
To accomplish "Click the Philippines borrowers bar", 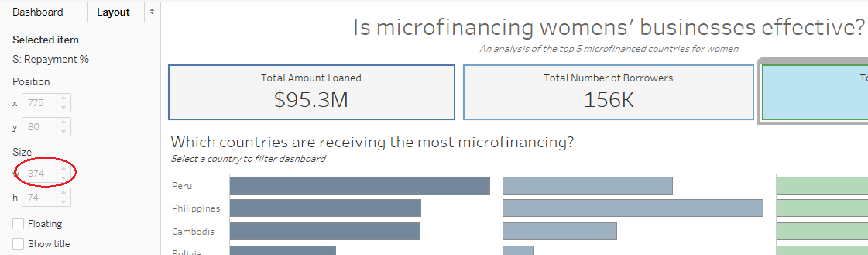I will 633,208.
